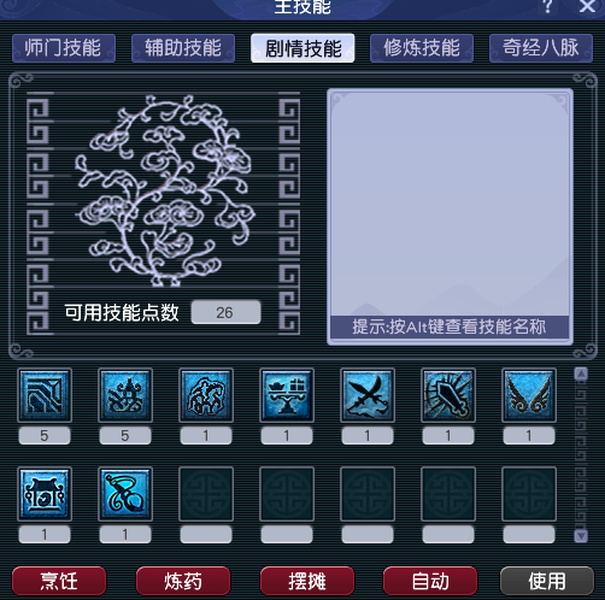The image size is (605, 600).
Task: Select the balance-scale trading skill icon
Action: coord(287,395)
